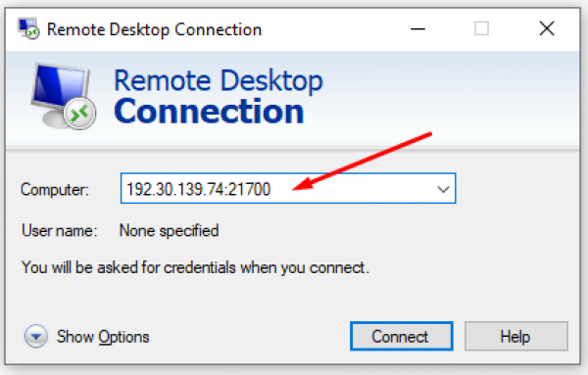Click the window title text in title bar
This screenshot has height=375, width=588.
[x=154, y=29]
